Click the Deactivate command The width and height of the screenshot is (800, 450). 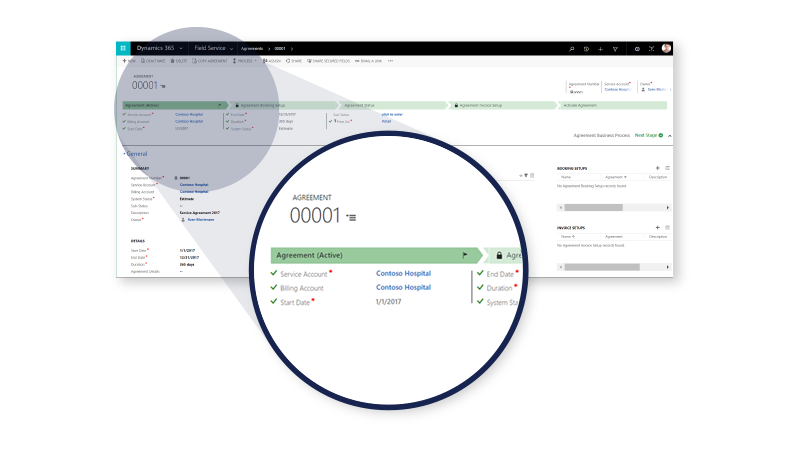pyautogui.click(x=153, y=61)
